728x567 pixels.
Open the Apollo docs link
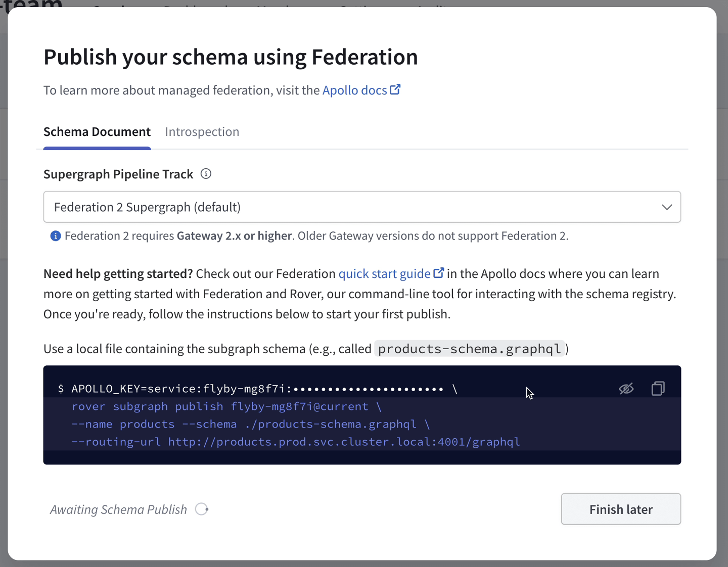point(355,90)
